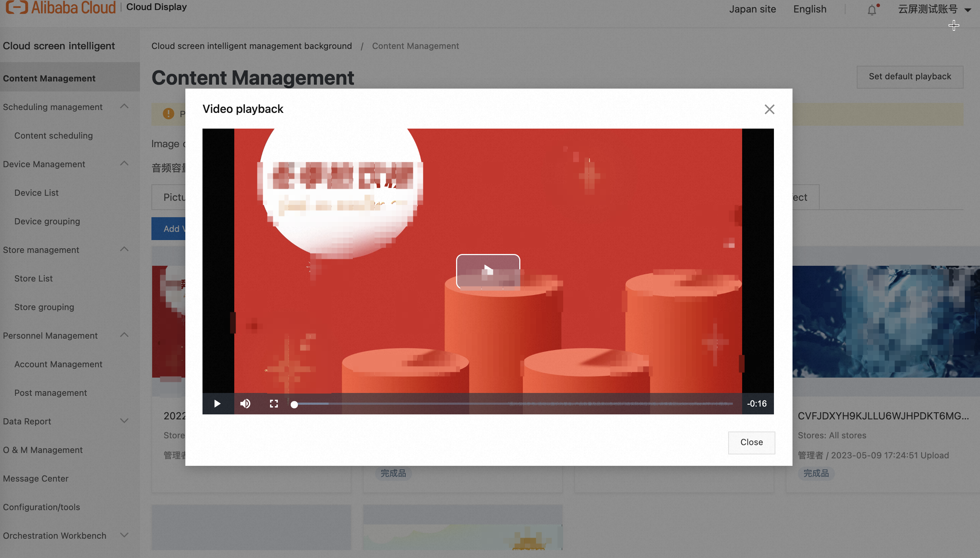The width and height of the screenshot is (980, 558).
Task: Expand Data Report section
Action: [124, 421]
